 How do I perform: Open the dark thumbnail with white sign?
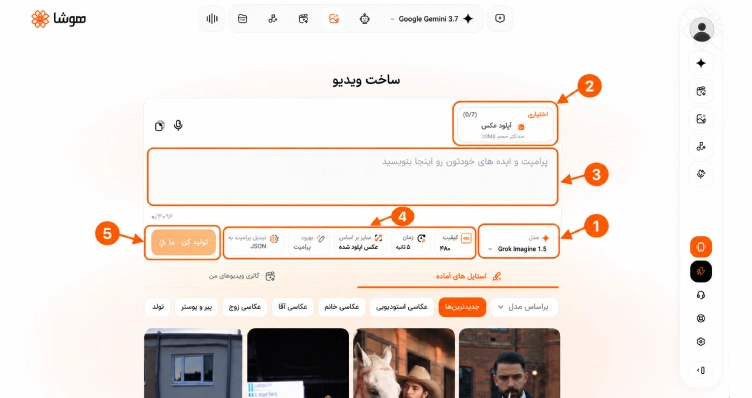coord(298,363)
